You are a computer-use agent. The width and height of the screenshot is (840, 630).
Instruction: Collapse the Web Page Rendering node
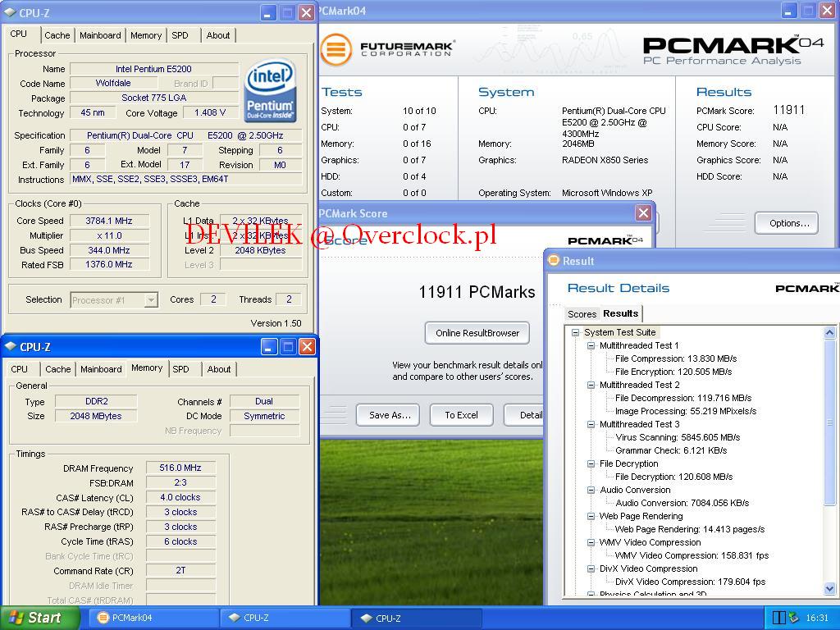click(x=591, y=517)
